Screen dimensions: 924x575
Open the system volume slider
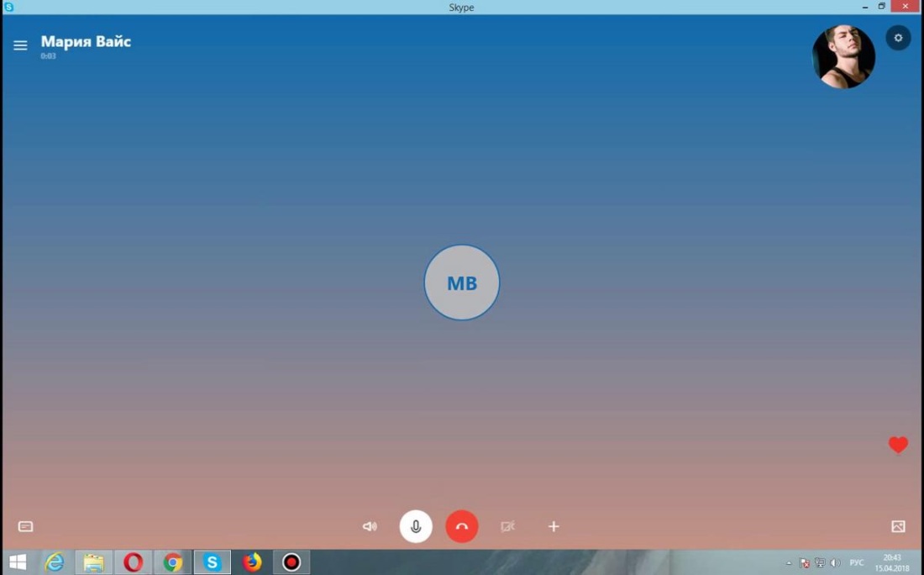[835, 563]
